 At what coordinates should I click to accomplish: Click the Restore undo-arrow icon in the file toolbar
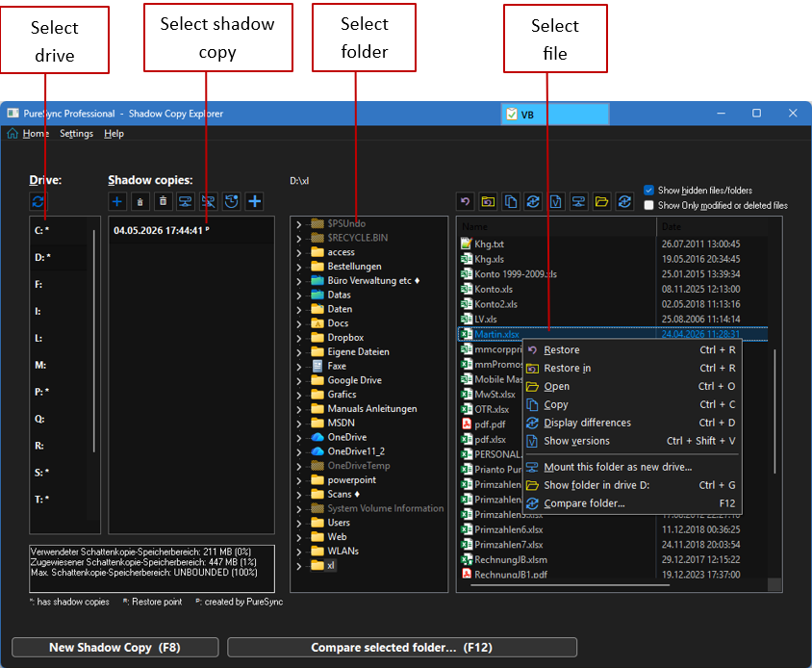pyautogui.click(x=465, y=201)
